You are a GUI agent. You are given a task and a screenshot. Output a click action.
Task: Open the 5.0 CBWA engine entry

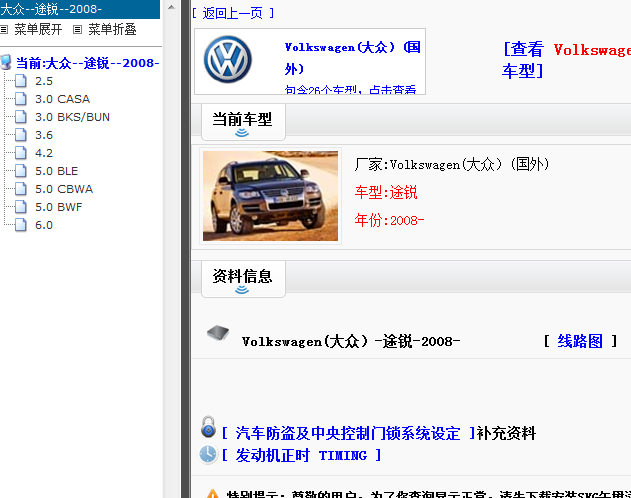click(64, 189)
